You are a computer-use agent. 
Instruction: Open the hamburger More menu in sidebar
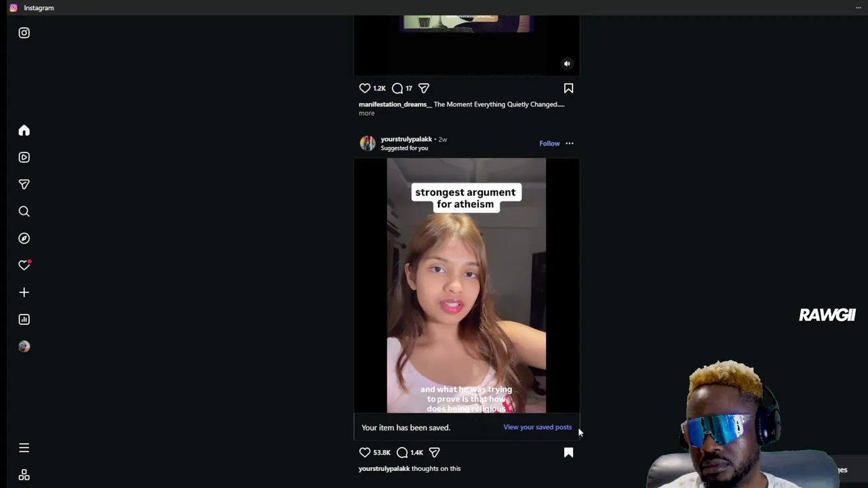point(24,447)
